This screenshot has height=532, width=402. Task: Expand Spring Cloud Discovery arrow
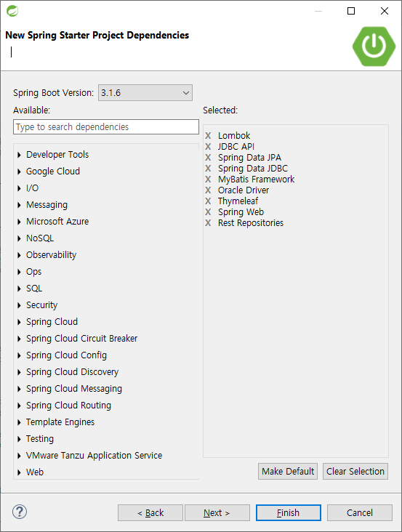(19, 372)
